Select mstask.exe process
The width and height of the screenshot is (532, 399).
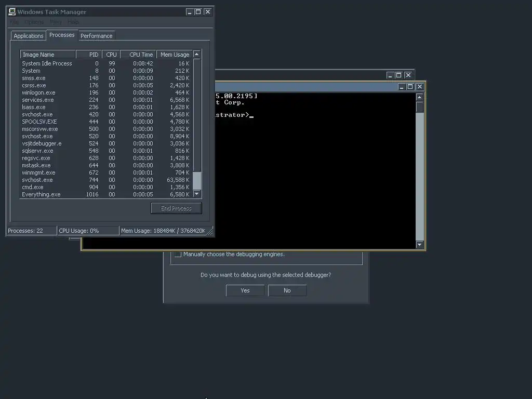(106, 166)
